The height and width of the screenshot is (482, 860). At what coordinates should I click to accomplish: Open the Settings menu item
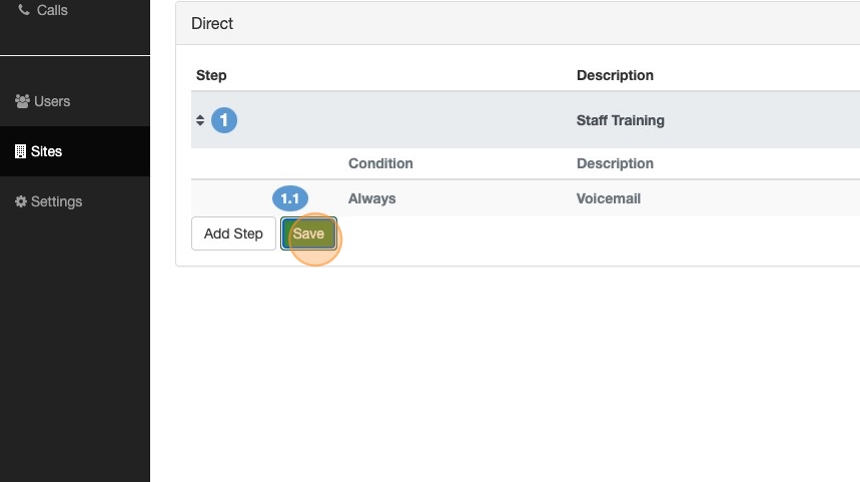coord(56,202)
